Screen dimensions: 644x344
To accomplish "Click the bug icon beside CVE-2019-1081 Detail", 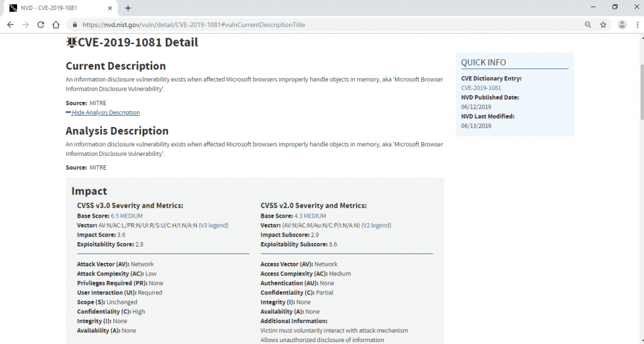I will pyautogui.click(x=72, y=42).
